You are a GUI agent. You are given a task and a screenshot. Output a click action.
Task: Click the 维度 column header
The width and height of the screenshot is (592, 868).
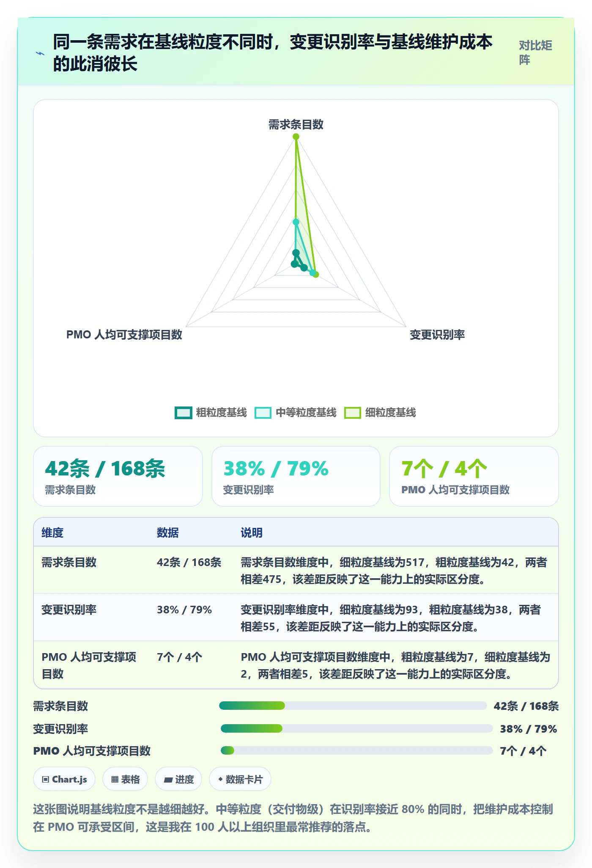[52, 533]
